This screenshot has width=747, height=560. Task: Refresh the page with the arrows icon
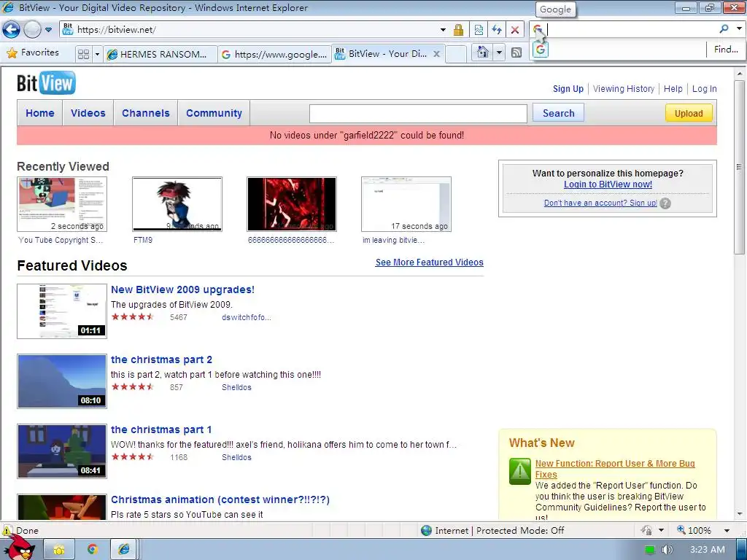pyautogui.click(x=496, y=30)
